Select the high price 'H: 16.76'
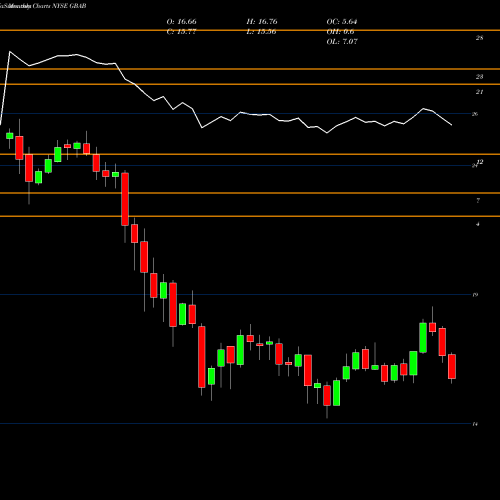Image resolution: width=500 pixels, height=500 pixels. 262,22
